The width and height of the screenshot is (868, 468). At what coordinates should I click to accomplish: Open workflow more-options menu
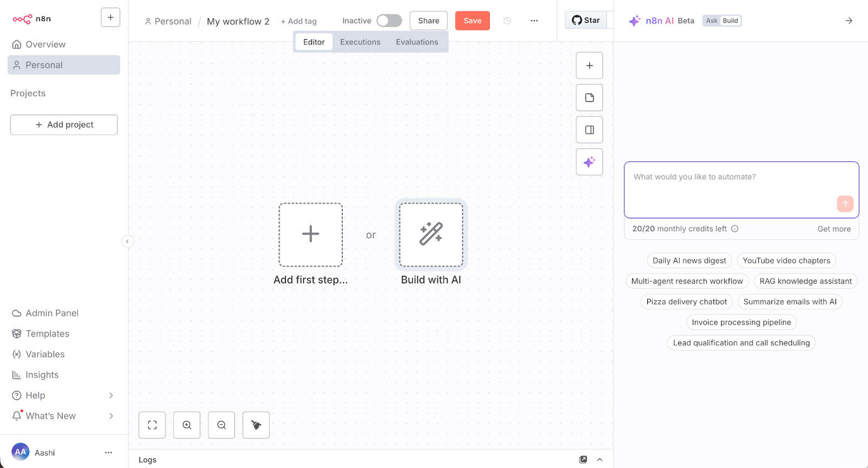click(x=534, y=21)
